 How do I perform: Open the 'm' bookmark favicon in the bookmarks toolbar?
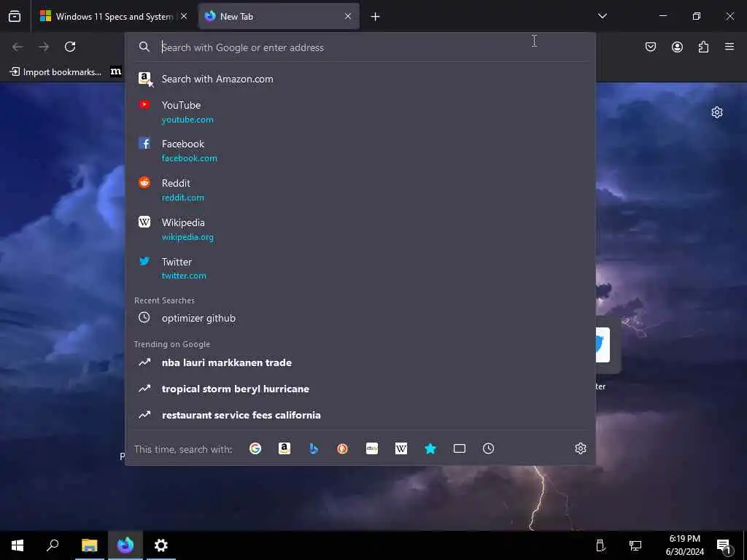116,71
